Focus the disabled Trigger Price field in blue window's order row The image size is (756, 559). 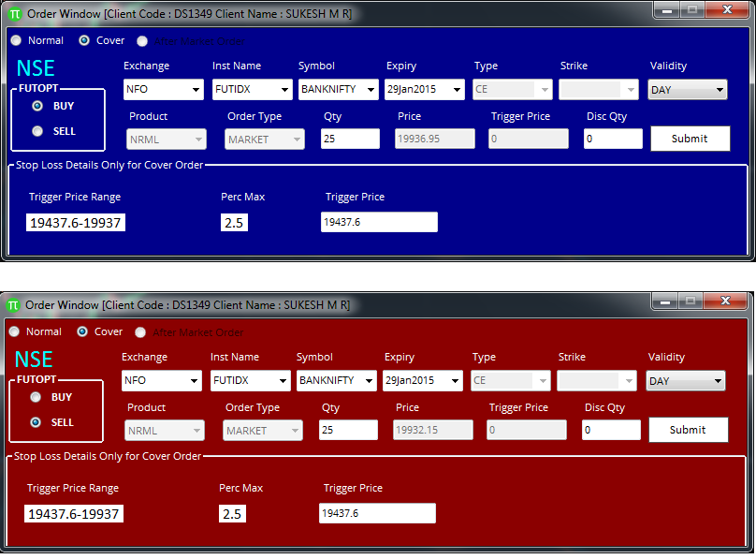(x=528, y=139)
